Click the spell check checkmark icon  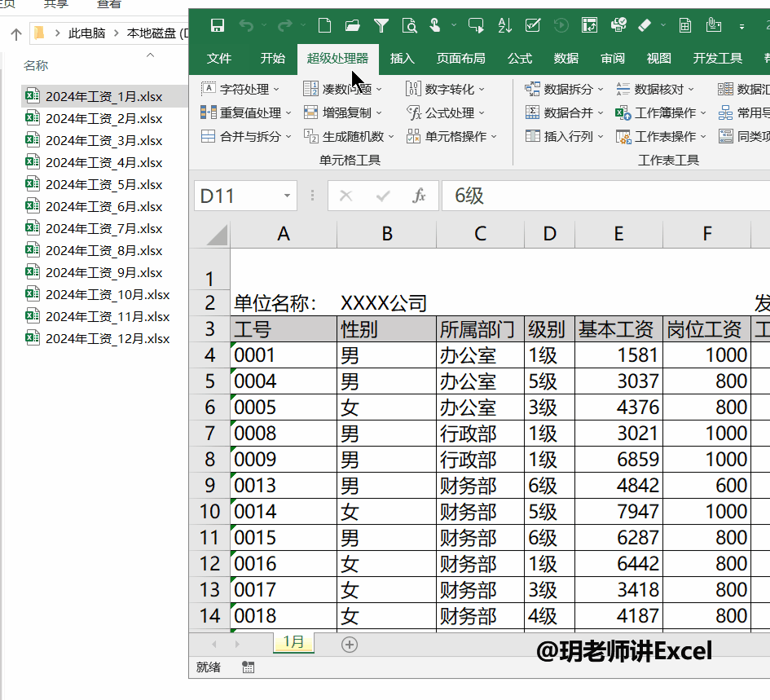tap(533, 25)
